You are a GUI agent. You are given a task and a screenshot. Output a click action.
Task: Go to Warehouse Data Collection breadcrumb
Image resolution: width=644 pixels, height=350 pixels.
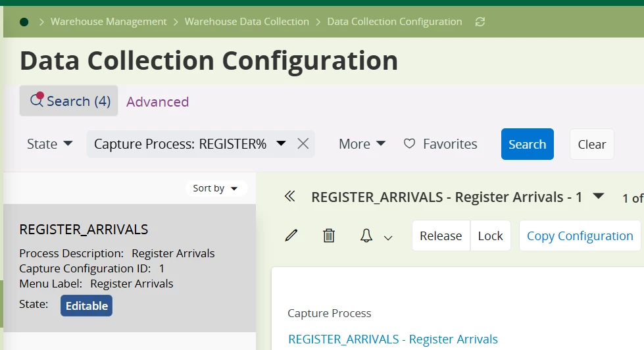pyautogui.click(x=247, y=22)
